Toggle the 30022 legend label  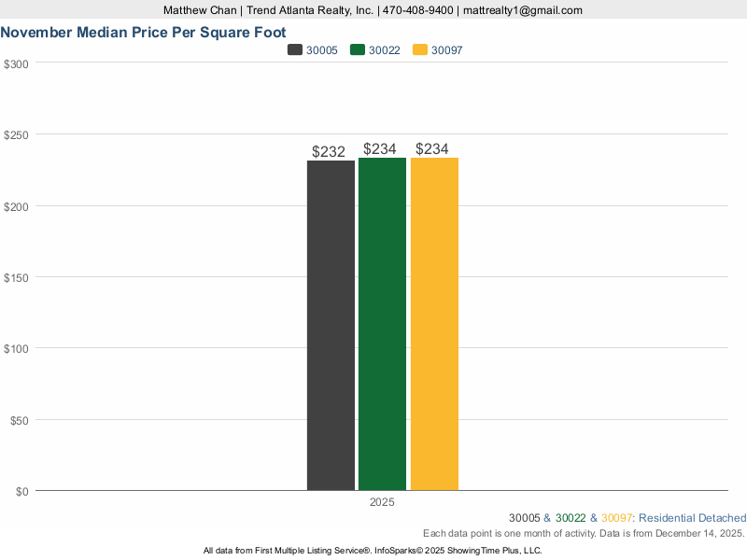click(385, 50)
